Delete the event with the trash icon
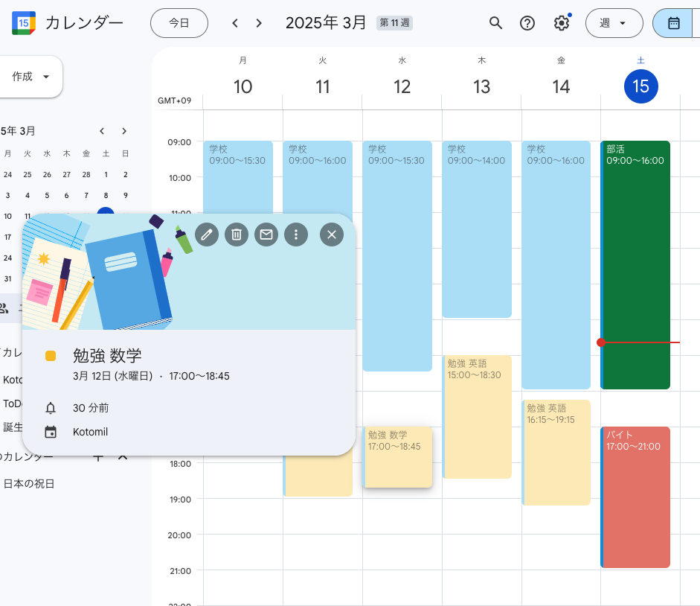The width and height of the screenshot is (700, 606). point(237,235)
